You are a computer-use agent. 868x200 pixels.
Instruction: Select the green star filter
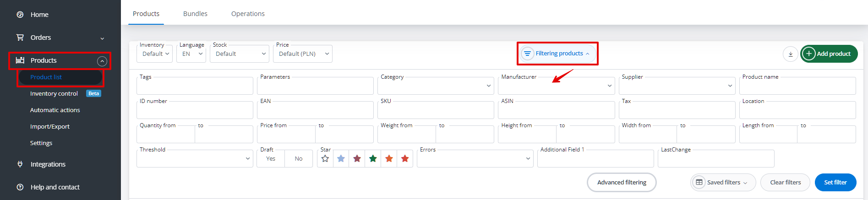(373, 159)
